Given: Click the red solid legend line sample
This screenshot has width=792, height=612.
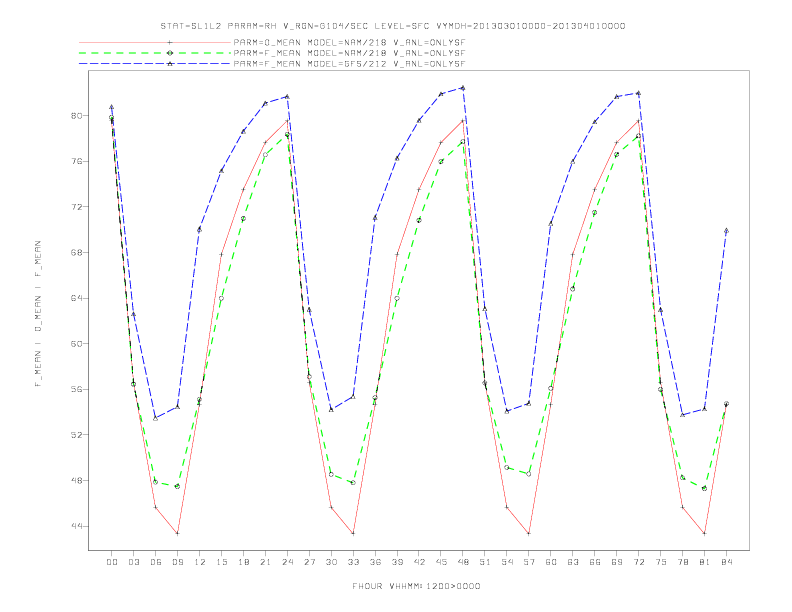Looking at the screenshot, I should (x=155, y=42).
